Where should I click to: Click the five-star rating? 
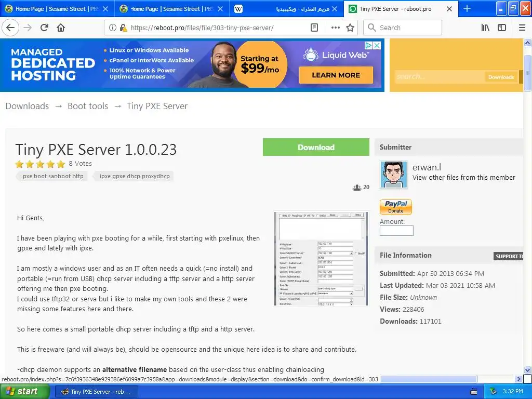coord(40,164)
